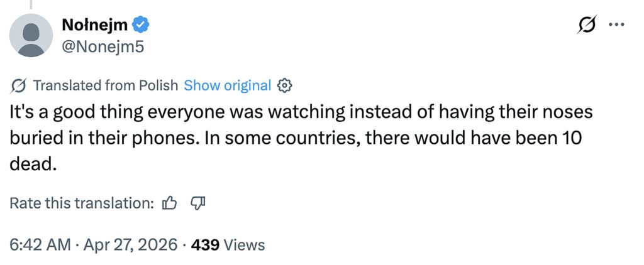Image resolution: width=644 pixels, height=265 pixels.
Task: Click the icon before "Translated from Polish"
Action: 18,85
